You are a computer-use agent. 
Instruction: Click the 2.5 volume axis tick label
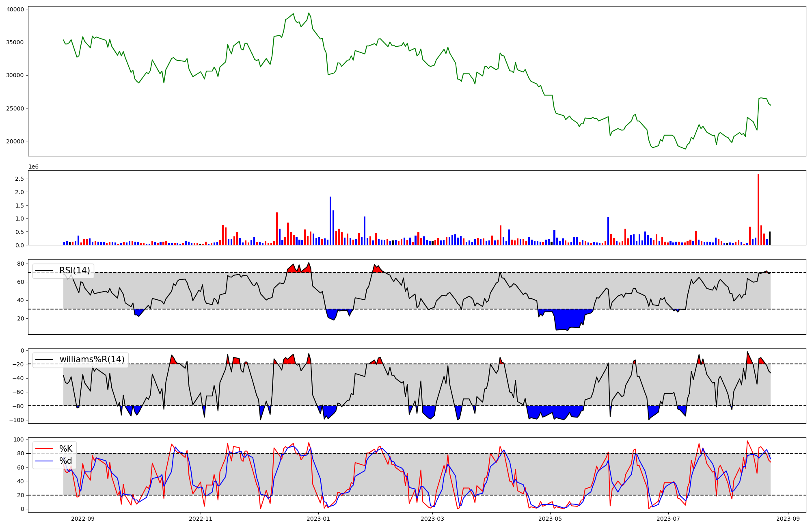pyautogui.click(x=19, y=179)
